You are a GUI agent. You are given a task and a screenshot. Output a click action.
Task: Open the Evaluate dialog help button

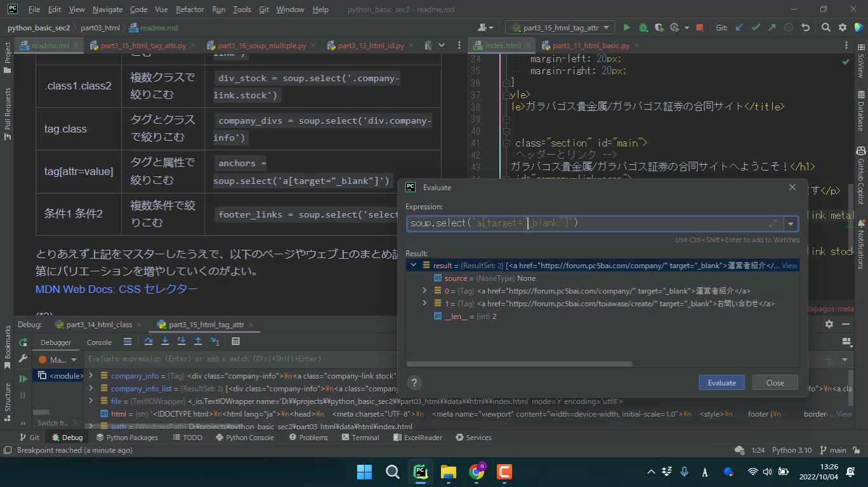[414, 382]
